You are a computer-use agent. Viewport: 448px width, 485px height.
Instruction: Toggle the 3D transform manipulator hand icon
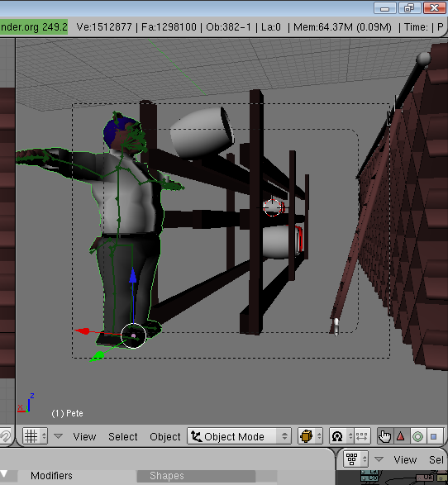click(385, 436)
